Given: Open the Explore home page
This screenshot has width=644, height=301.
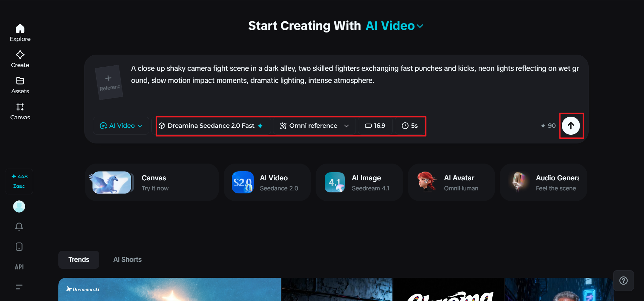Looking at the screenshot, I should [x=20, y=33].
